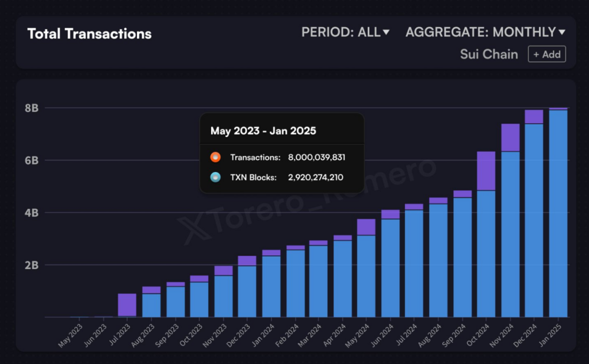Select the Dec 2023 bar

(247, 286)
